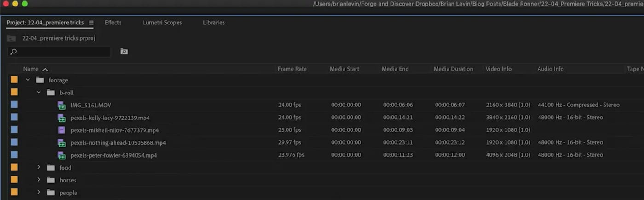The height and width of the screenshot is (200, 644).
Task: Click the clip icon of pexels-peter-fowler-6394054.mp4
Action: (x=62, y=155)
